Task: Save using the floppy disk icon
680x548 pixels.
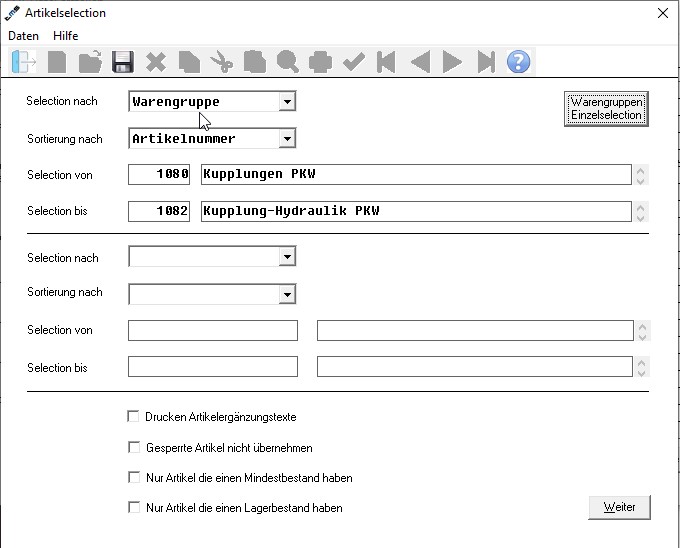Action: pyautogui.click(x=123, y=62)
